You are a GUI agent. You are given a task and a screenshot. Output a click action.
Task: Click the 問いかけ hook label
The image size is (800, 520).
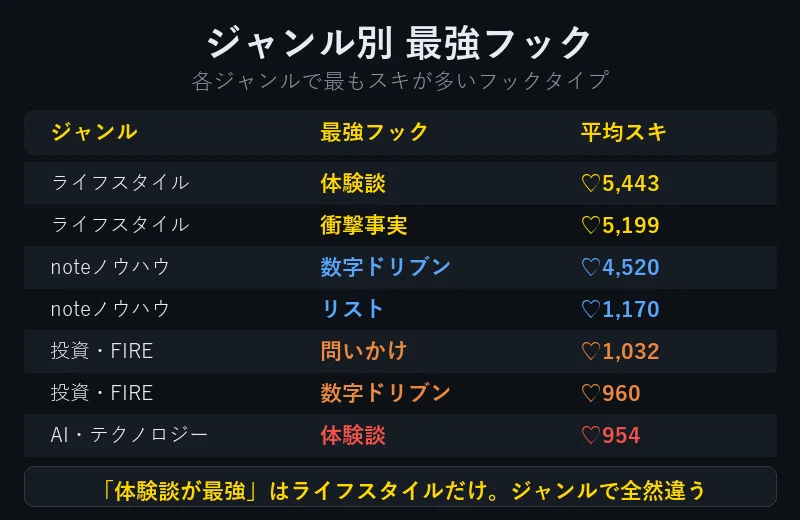click(x=364, y=351)
